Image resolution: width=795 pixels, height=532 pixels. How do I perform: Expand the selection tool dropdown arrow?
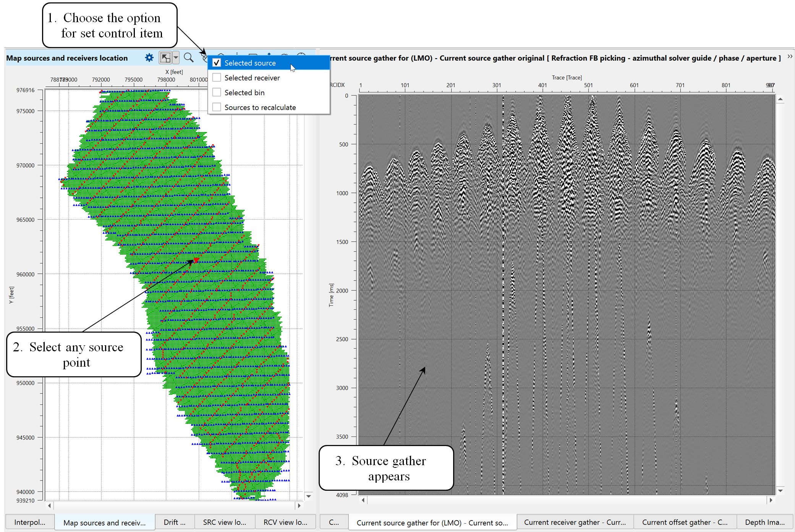[x=176, y=58]
